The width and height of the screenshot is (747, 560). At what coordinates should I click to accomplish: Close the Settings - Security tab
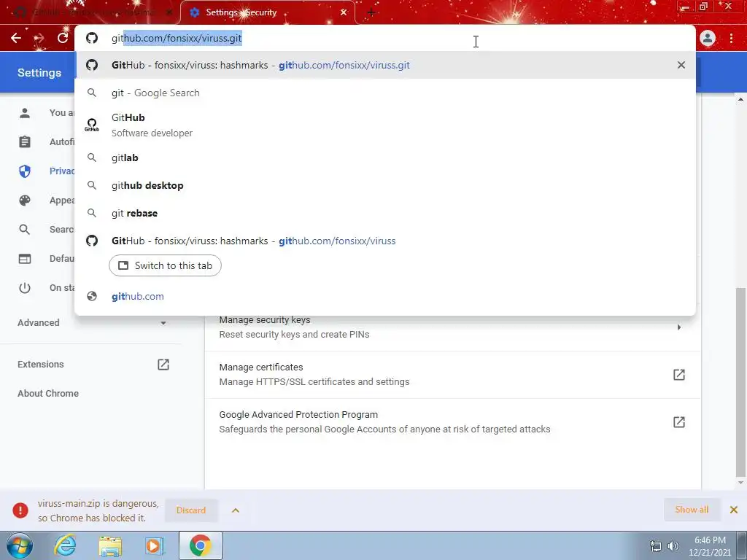[344, 12]
